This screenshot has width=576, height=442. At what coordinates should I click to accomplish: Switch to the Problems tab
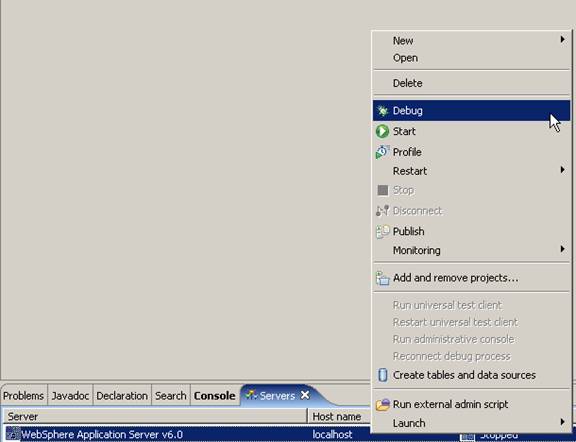(24, 396)
